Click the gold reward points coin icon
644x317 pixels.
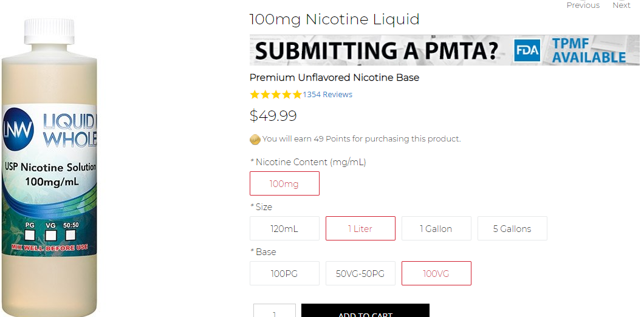tap(255, 139)
